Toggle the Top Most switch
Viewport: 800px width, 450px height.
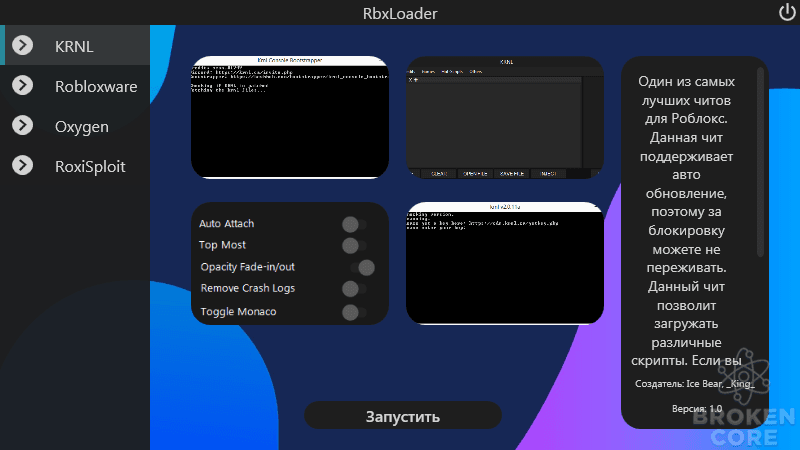pyautogui.click(x=355, y=245)
